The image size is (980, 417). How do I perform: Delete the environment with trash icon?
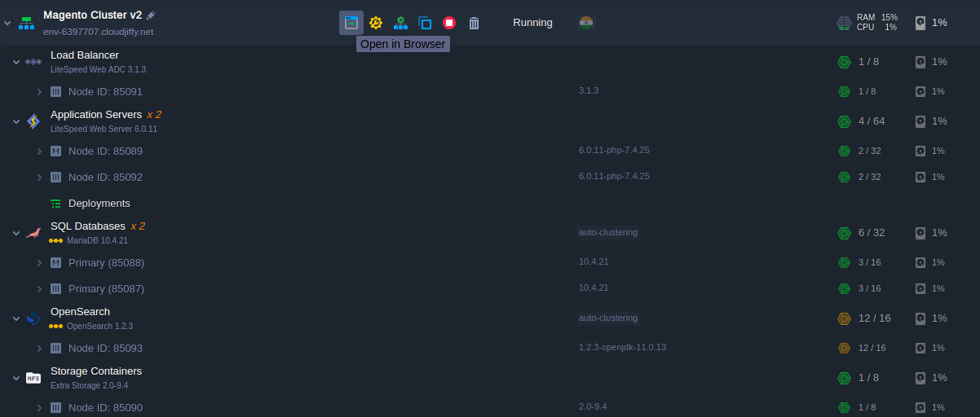474,23
